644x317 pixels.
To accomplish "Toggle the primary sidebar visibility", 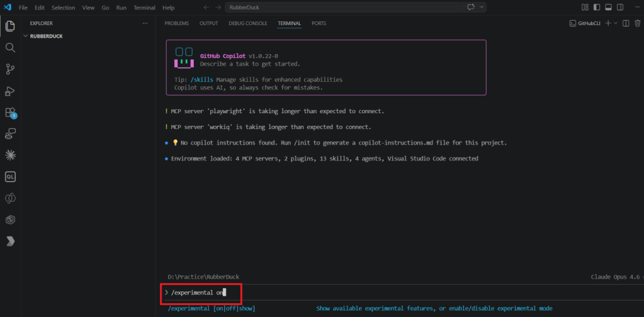I will pos(597,8).
